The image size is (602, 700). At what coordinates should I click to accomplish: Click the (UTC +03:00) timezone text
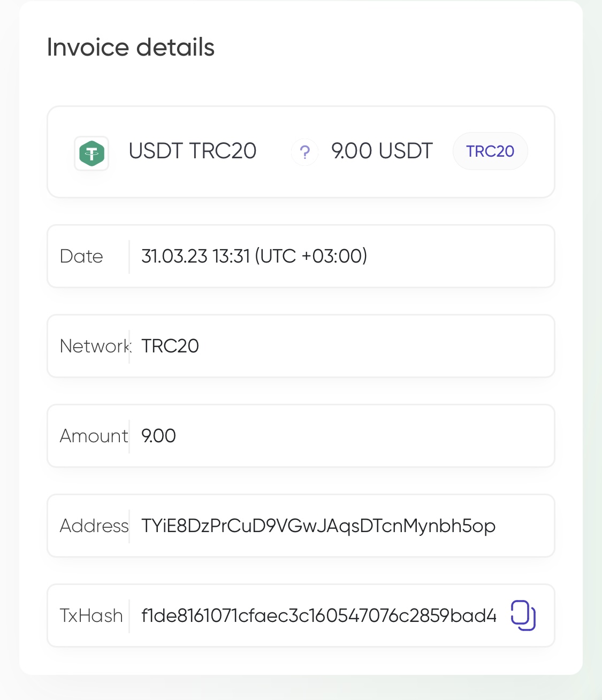(311, 256)
